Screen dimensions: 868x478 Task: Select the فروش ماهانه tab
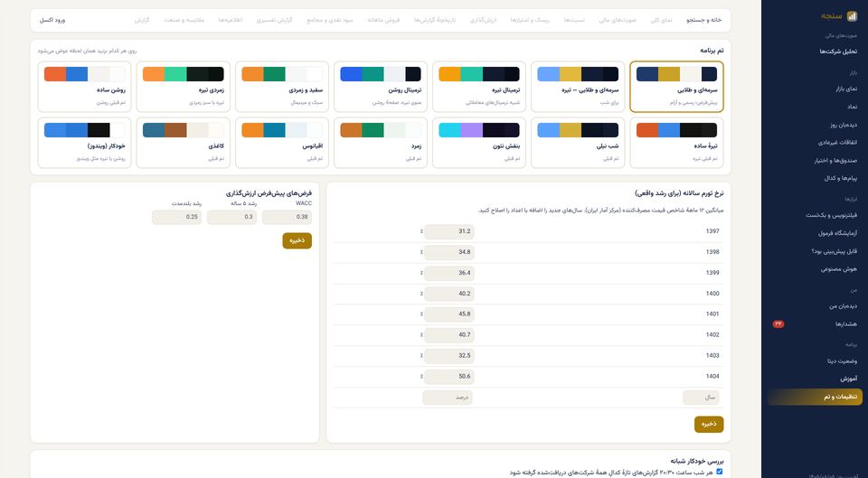pyautogui.click(x=383, y=20)
